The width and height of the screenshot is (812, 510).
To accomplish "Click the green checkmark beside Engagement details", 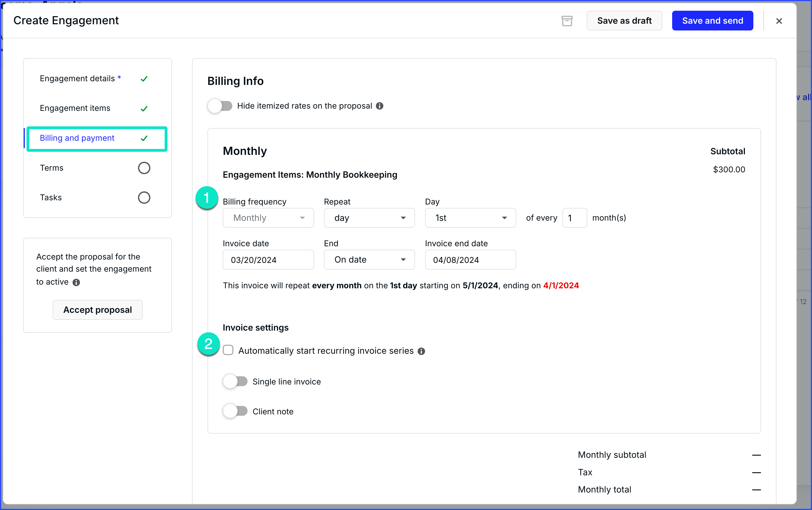I will click(144, 79).
